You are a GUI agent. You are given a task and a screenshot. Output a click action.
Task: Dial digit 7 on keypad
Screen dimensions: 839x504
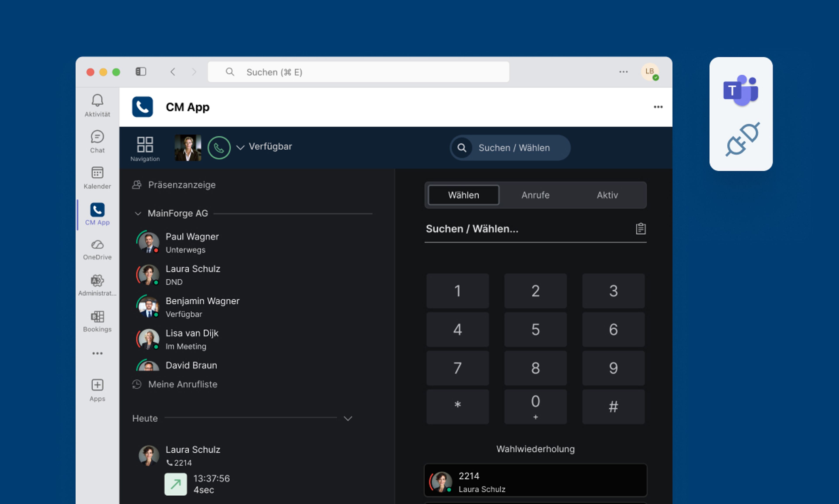pos(457,368)
